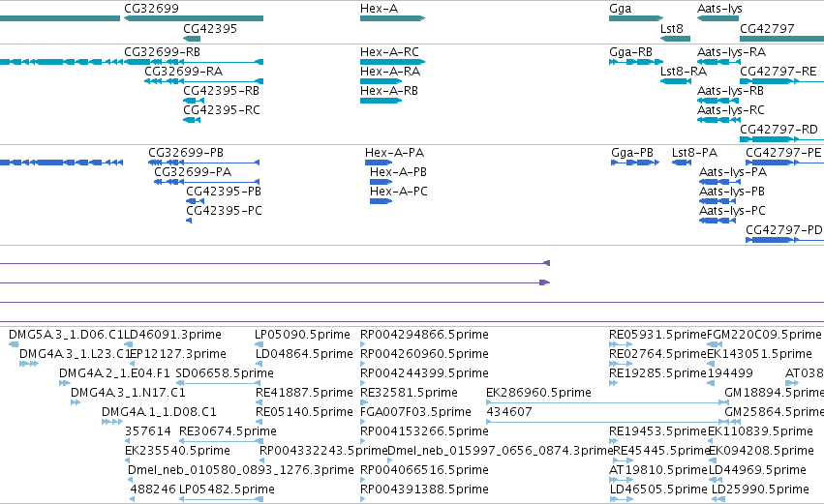Select transcript label CG42797-RD
This screenshot has height=504, width=824.
(778, 130)
